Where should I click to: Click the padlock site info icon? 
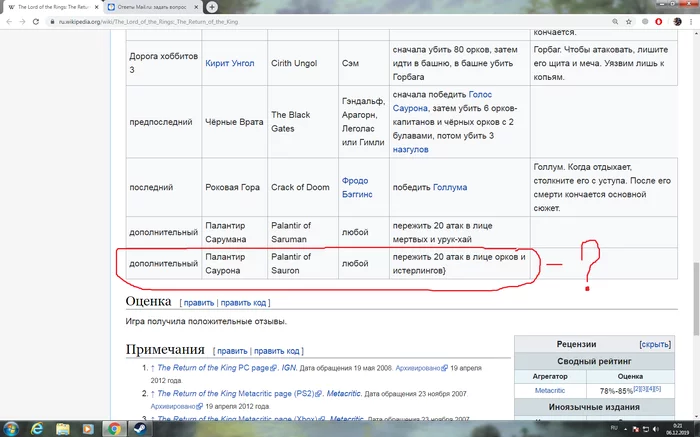(x=52, y=21)
